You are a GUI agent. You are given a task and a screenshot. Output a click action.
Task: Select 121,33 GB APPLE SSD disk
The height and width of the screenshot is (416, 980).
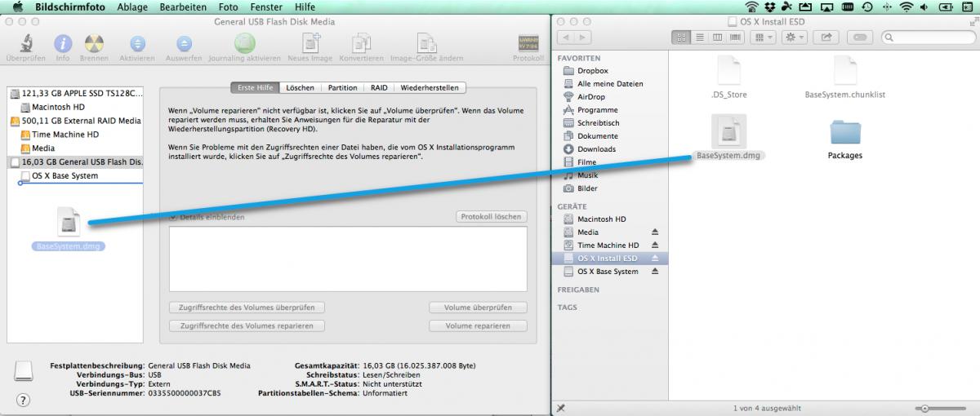pos(75,94)
